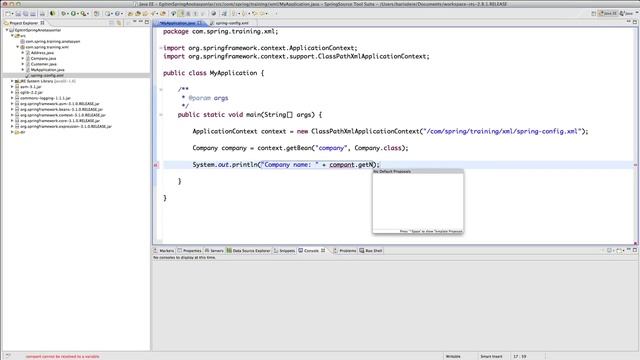Open the Properties tab
This screenshot has width=640, height=360.
pyautogui.click(x=189, y=251)
